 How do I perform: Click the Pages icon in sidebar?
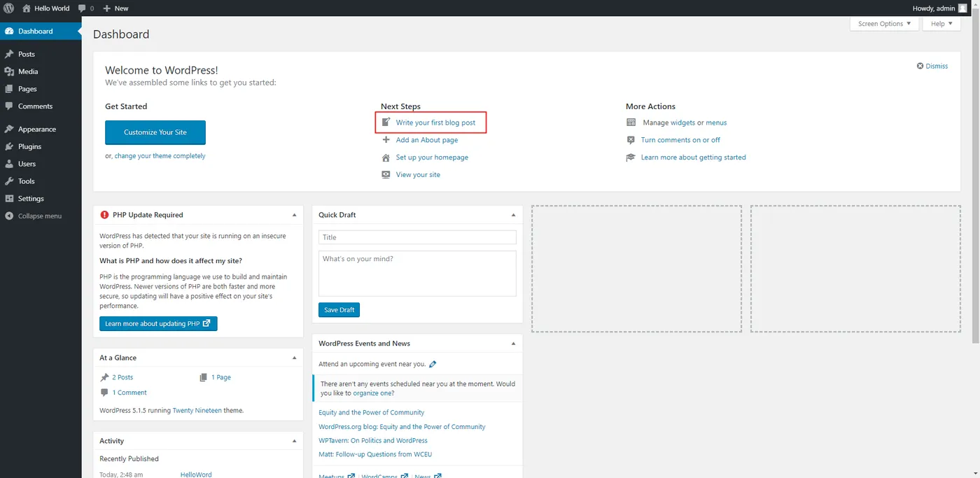[x=9, y=89]
